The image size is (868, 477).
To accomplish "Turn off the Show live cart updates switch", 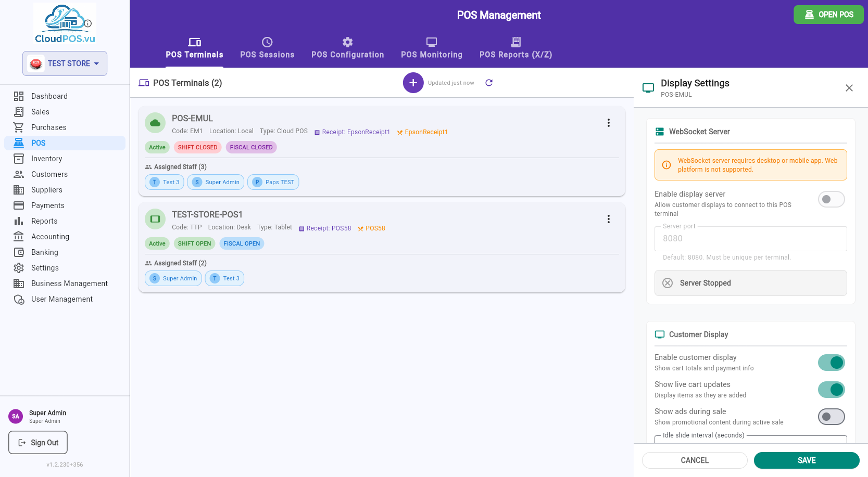I will coord(831,390).
